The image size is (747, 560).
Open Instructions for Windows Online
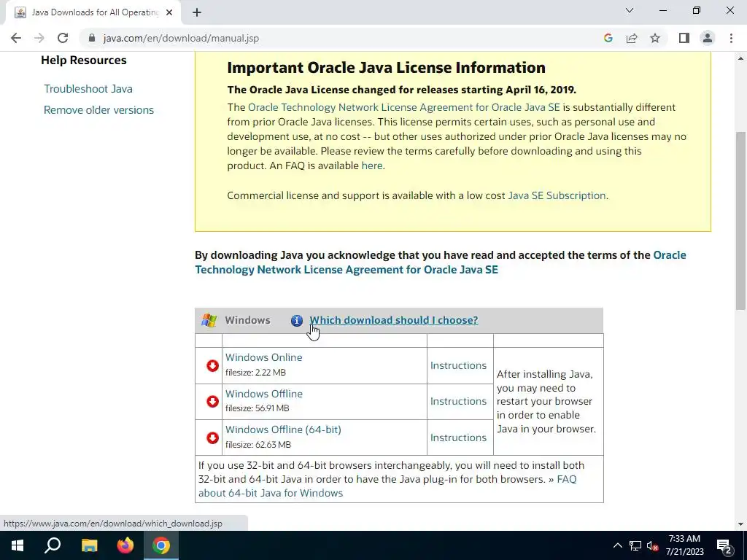[x=458, y=365]
